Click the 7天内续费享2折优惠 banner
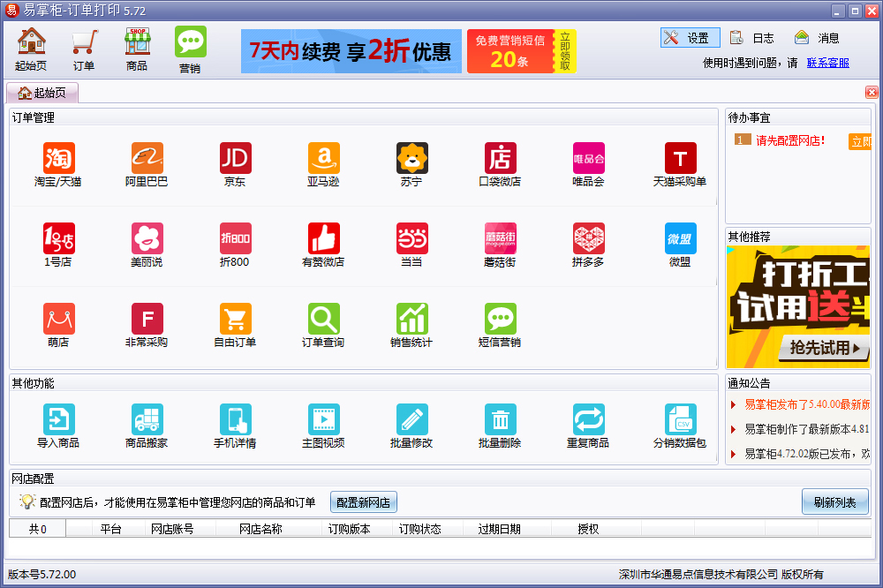This screenshot has height=588, width=883. point(351,51)
